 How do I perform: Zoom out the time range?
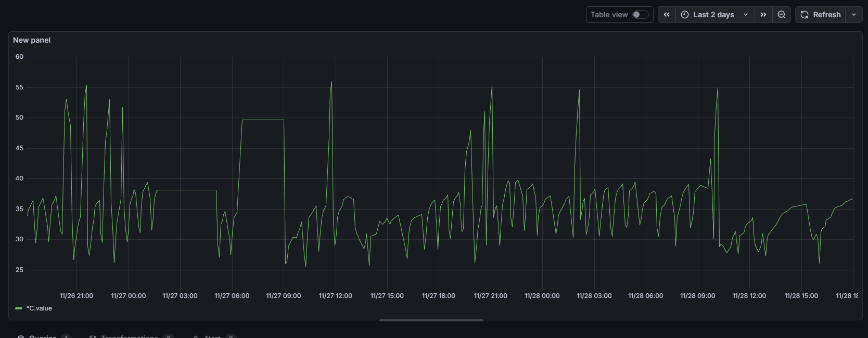coord(782,15)
